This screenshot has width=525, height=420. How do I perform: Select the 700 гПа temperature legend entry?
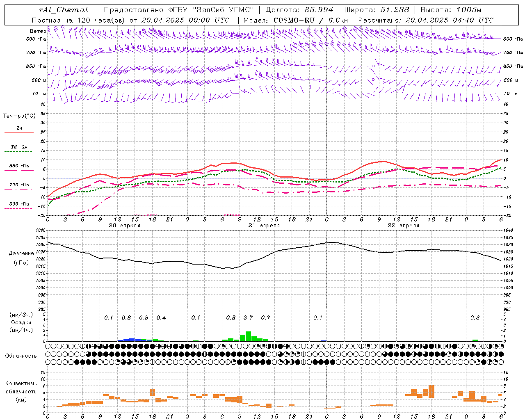(x=19, y=185)
